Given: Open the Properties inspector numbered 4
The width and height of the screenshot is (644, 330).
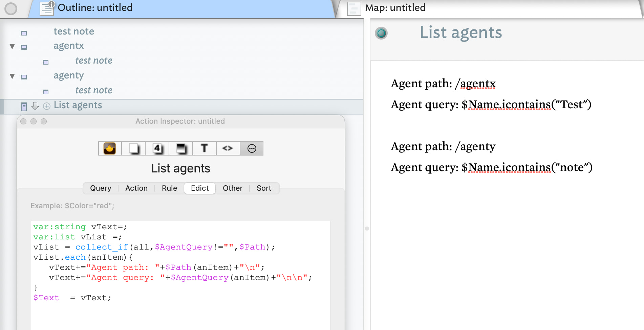Looking at the screenshot, I should [157, 148].
